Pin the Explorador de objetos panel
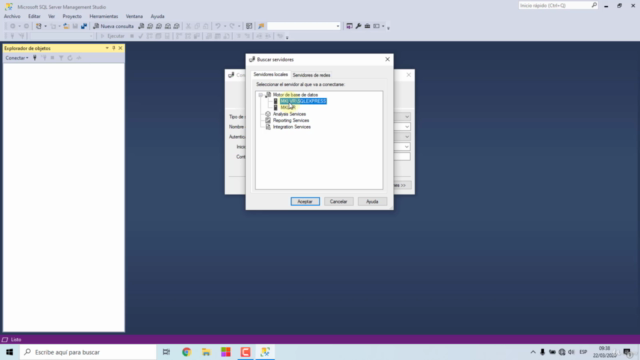Viewport: 640px width, 360px height. [113, 48]
